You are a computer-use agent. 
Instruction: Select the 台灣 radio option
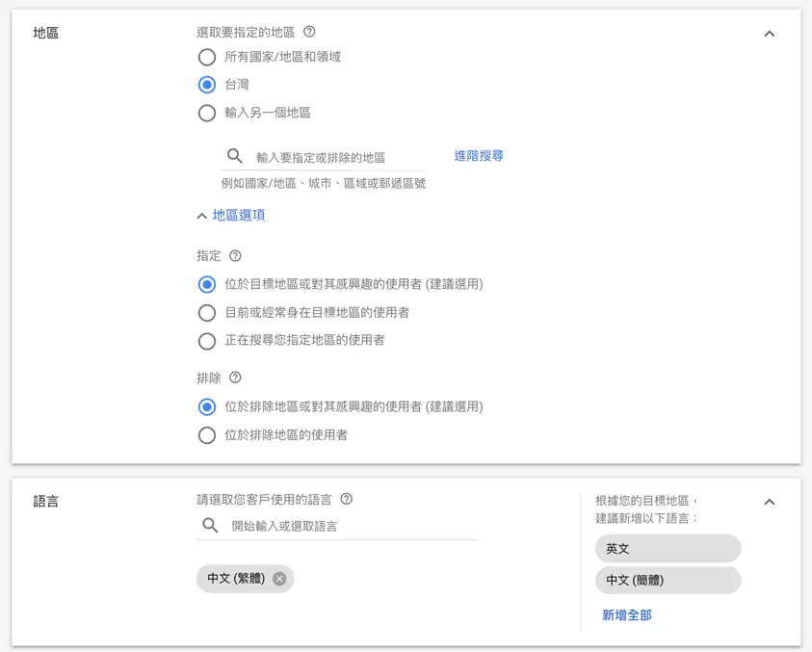207,85
